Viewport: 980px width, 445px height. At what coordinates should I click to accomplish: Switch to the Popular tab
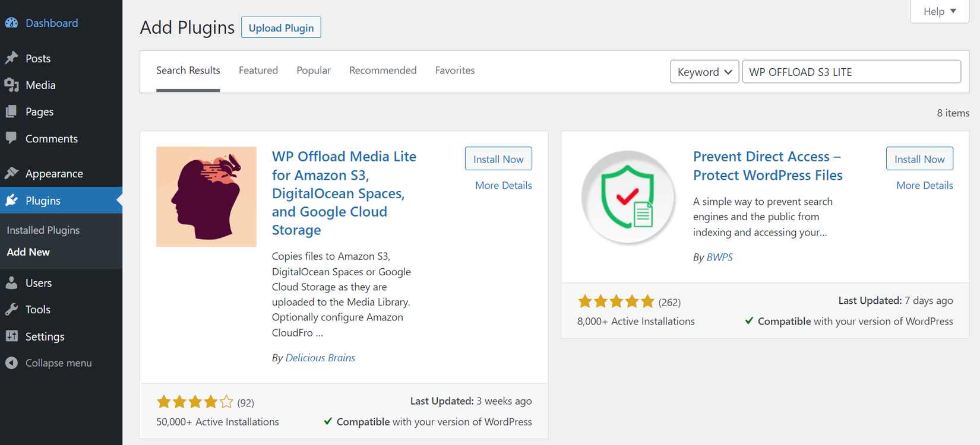[314, 71]
